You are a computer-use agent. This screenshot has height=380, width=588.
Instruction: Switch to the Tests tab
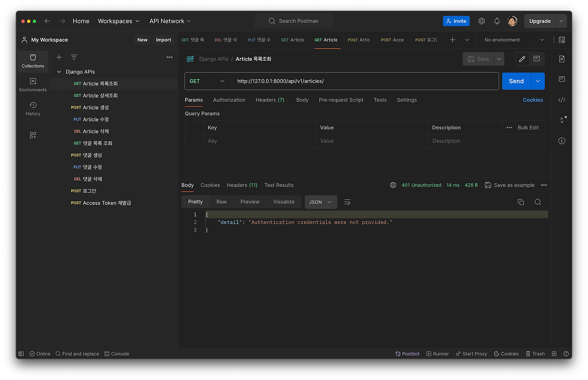coord(380,100)
